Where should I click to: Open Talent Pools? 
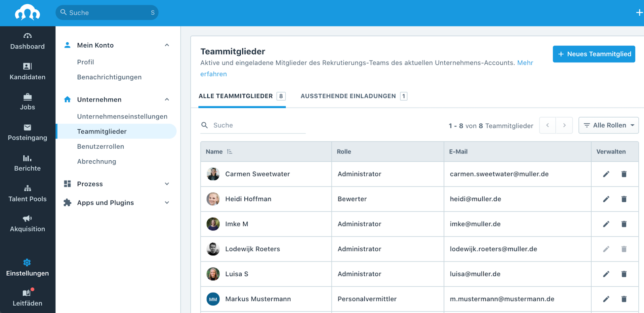pos(27,194)
